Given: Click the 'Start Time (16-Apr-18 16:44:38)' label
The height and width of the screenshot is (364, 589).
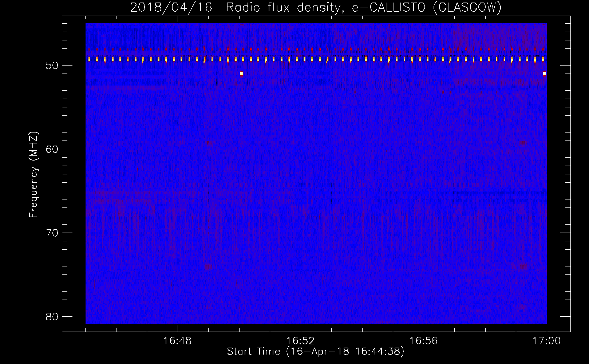Looking at the screenshot, I should [x=316, y=352].
